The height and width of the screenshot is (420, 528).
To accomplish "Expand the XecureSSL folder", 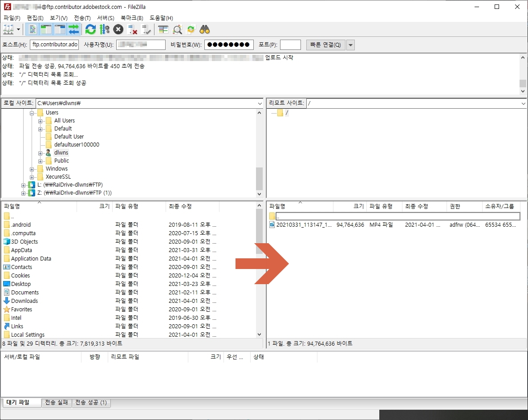I will pyautogui.click(x=32, y=178).
